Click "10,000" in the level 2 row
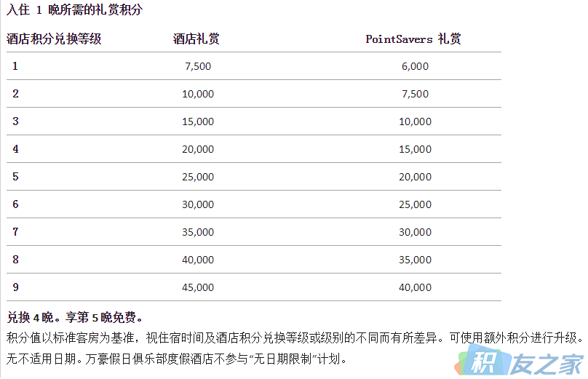This screenshot has height=379, width=588. (198, 94)
